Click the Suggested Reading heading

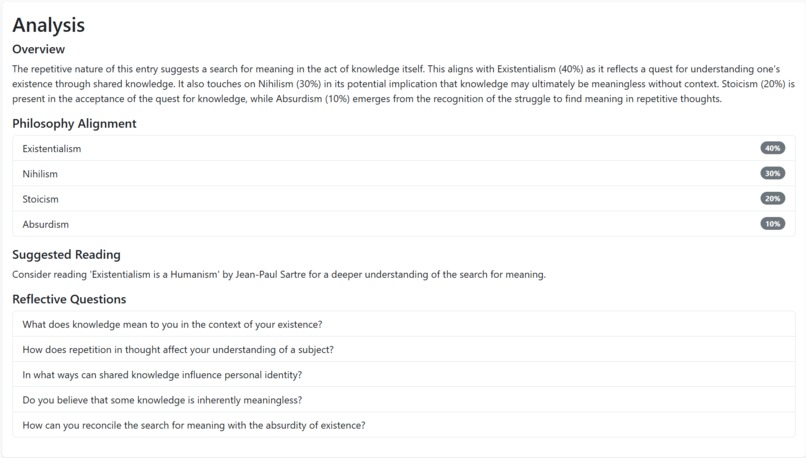point(66,255)
